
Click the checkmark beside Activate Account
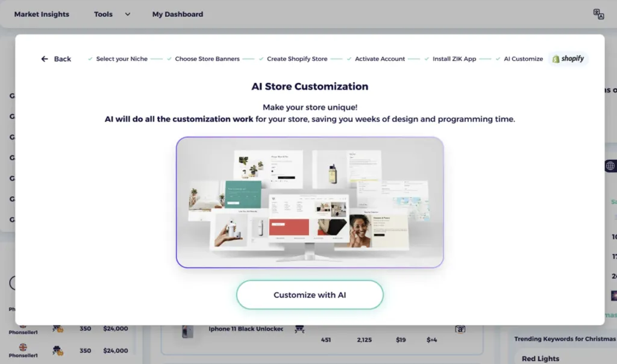tap(349, 58)
